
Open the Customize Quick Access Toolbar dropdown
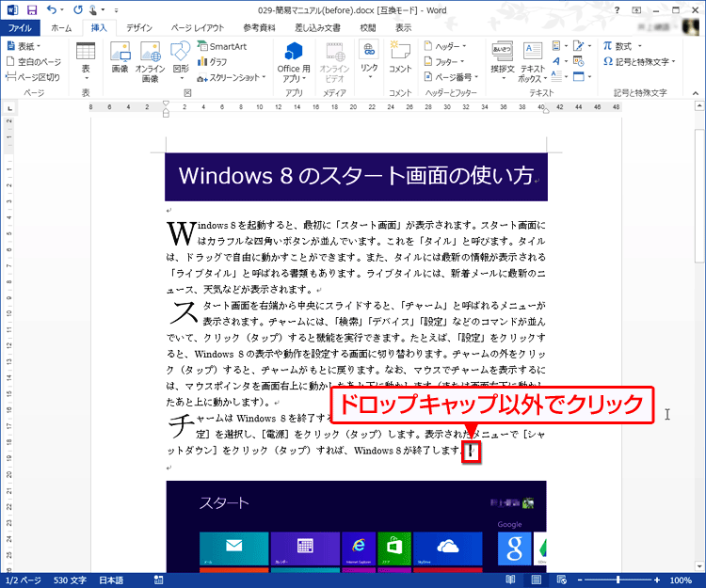pyautogui.click(x=116, y=10)
